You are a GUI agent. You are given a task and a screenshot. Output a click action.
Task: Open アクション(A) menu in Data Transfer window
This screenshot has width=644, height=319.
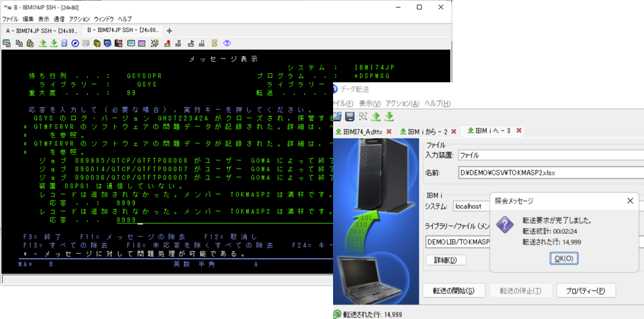click(402, 103)
